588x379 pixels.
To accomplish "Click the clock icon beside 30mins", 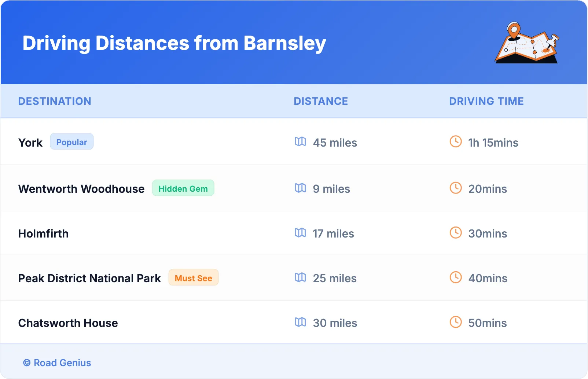I will click(x=456, y=232).
